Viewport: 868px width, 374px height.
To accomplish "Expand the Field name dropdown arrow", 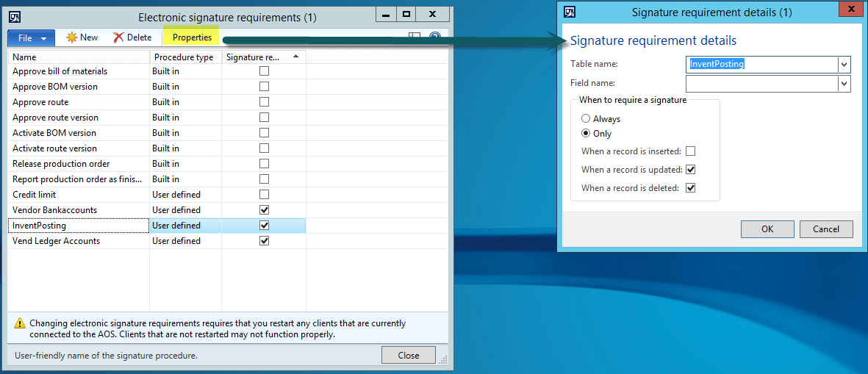I will (x=844, y=84).
